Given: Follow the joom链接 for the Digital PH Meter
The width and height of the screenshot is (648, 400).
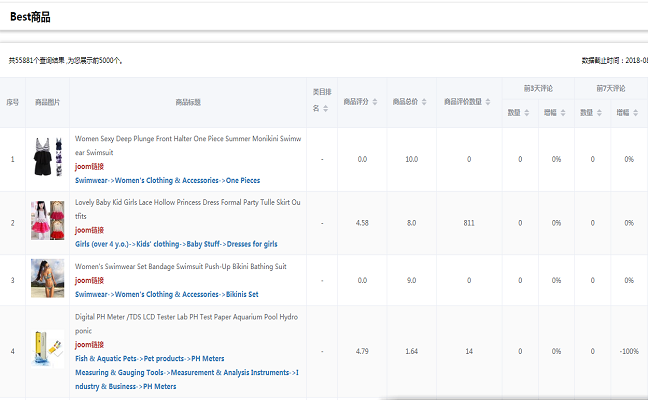Looking at the screenshot, I should pos(89,345).
